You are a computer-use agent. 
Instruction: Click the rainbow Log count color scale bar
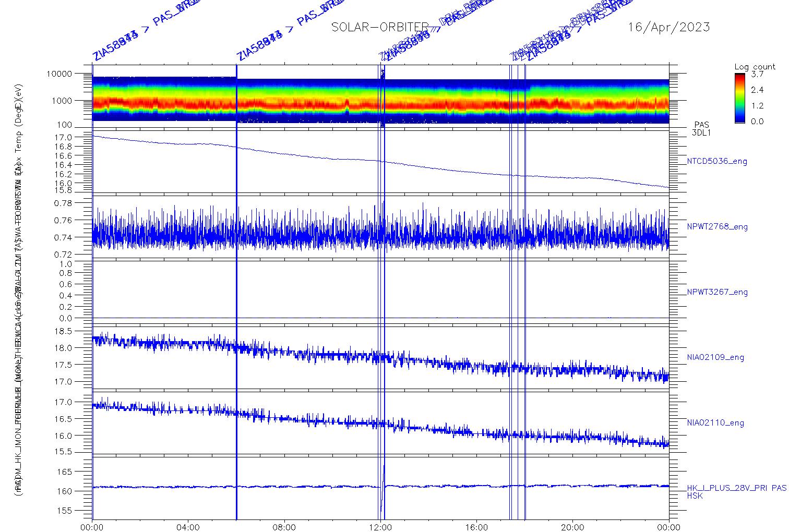(739, 98)
